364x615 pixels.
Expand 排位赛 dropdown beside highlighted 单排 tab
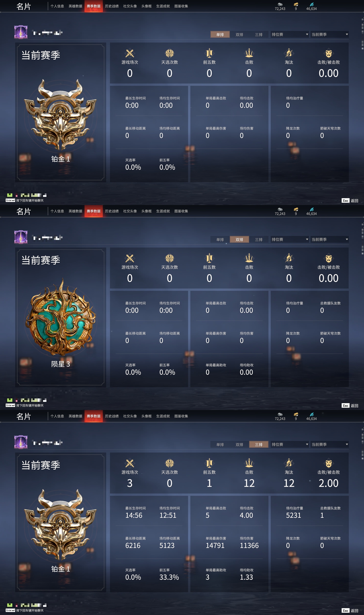[290, 34]
